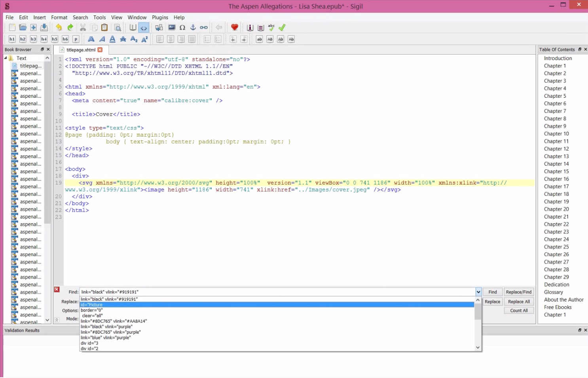Collapse the Find history dropdown arrow
The width and height of the screenshot is (588, 378).
point(478,292)
